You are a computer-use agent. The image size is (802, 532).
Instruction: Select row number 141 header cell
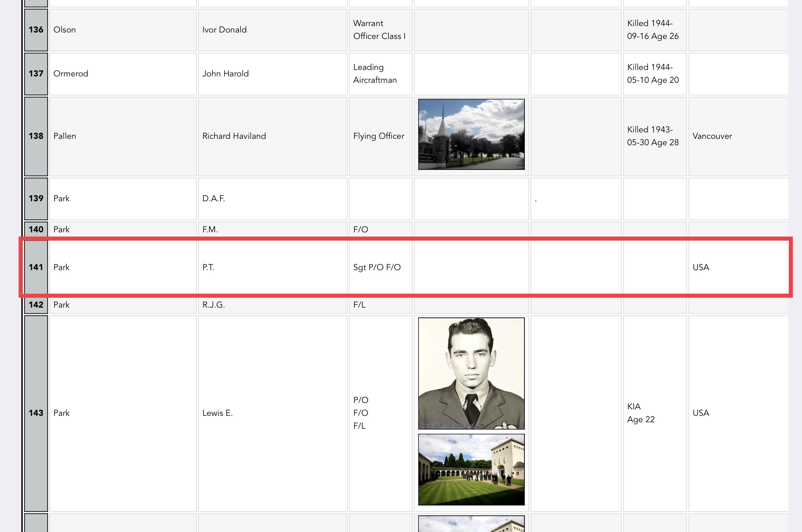[x=36, y=267]
